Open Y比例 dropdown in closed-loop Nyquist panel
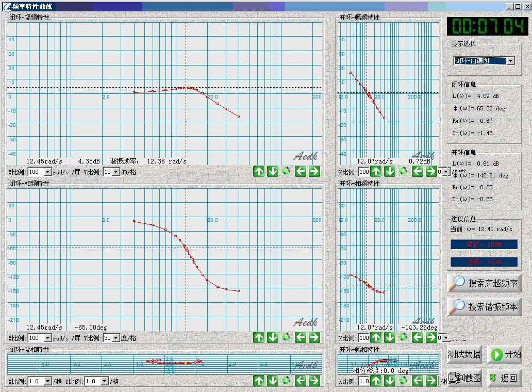This screenshot has width=532, height=392. coord(105,381)
